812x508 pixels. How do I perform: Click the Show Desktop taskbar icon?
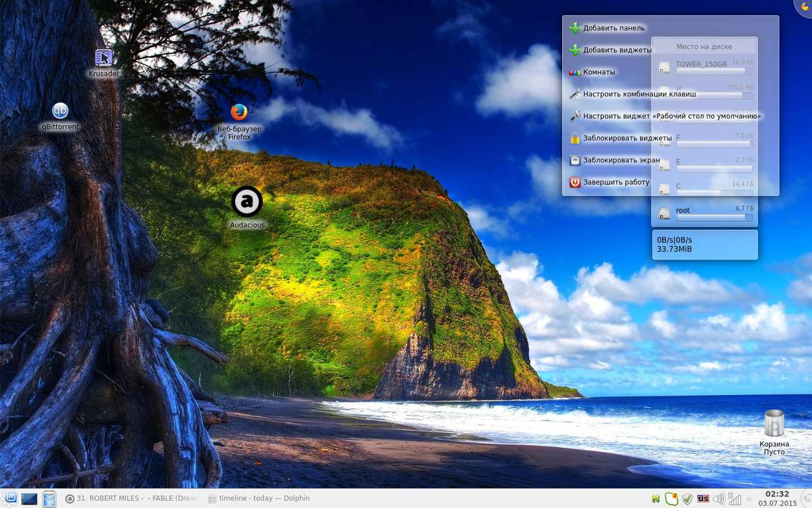[x=29, y=498]
